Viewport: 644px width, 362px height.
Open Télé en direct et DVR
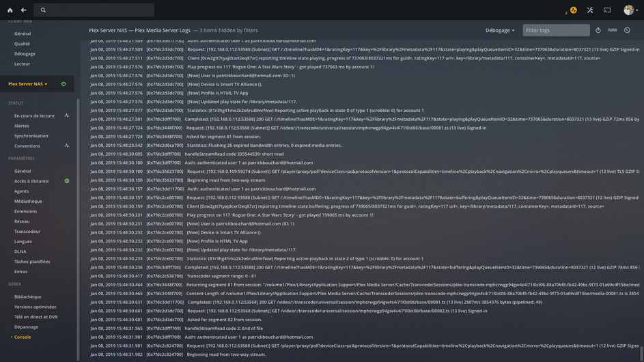(x=36, y=317)
